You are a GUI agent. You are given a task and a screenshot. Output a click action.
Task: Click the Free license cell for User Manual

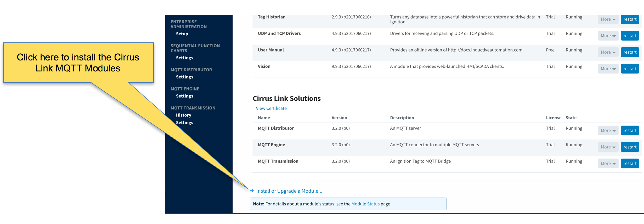click(x=550, y=50)
